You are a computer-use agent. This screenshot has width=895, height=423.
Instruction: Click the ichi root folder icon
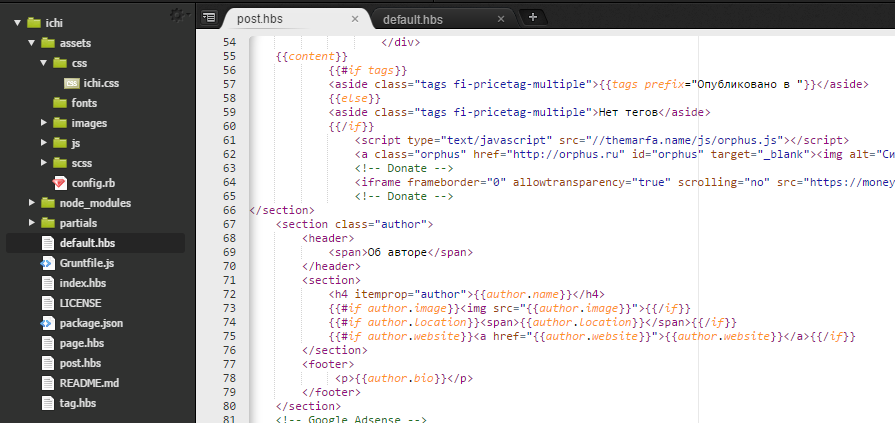(x=34, y=23)
